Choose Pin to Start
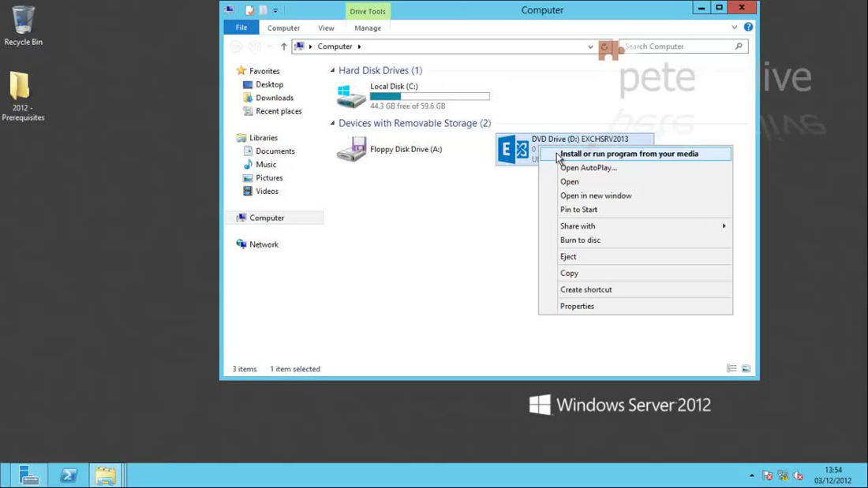Image resolution: width=868 pixels, height=488 pixels. 635,210
